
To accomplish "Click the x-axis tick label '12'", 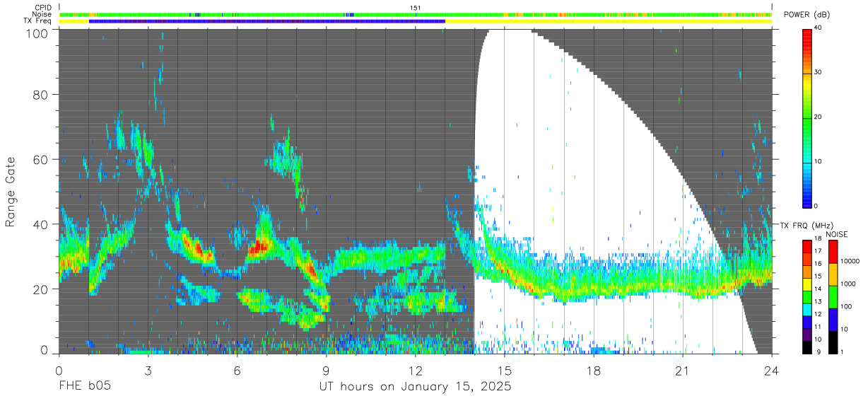I will (x=416, y=370).
